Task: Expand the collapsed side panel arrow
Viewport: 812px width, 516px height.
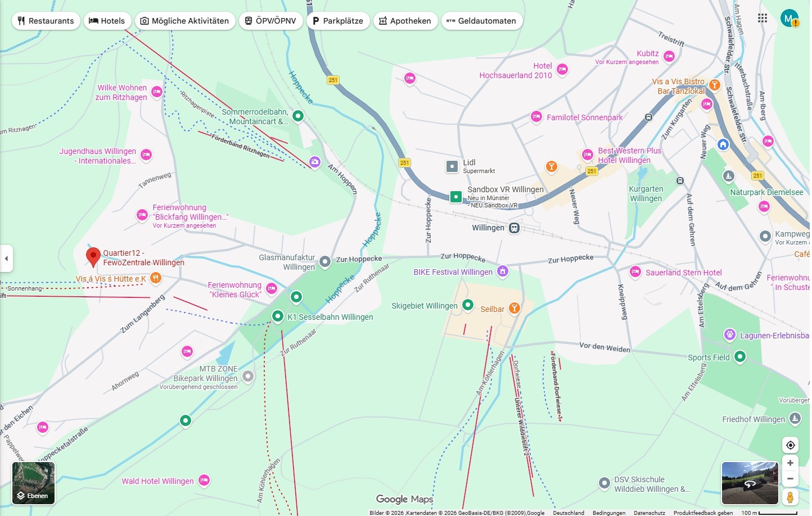Action: pos(6,259)
